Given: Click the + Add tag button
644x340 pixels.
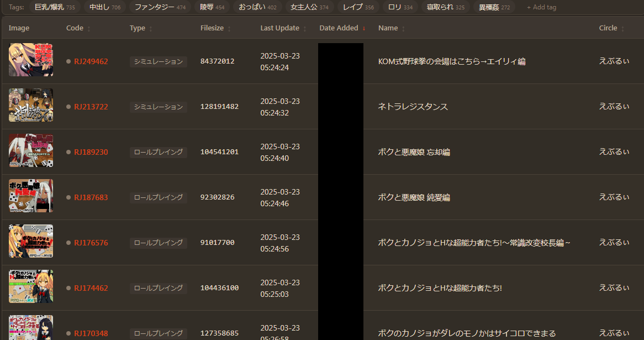Looking at the screenshot, I should (x=541, y=7).
